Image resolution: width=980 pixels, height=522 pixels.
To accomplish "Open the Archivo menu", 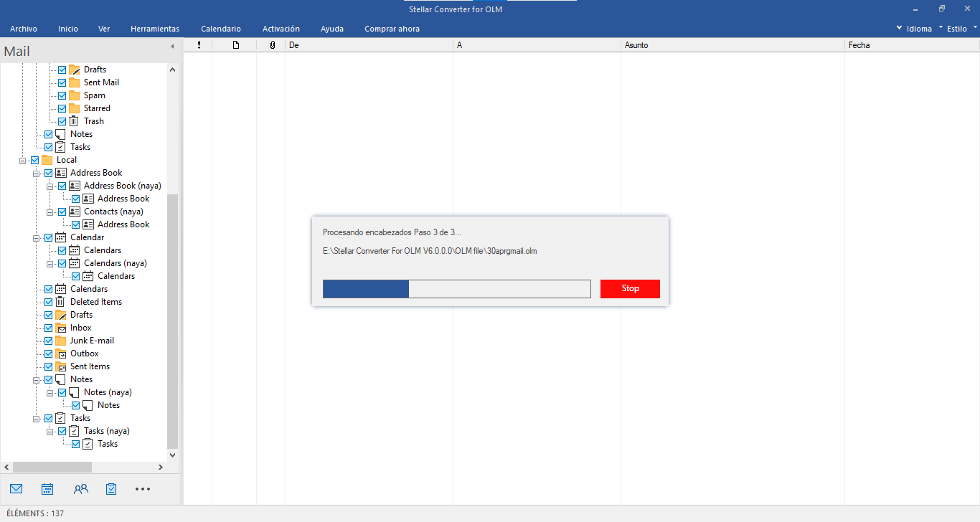I will click(24, 29).
